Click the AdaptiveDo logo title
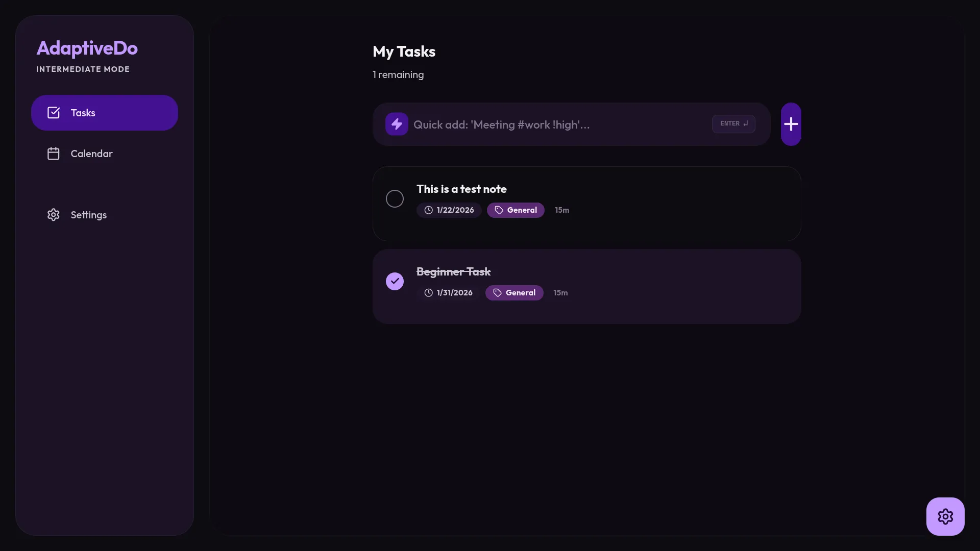980x551 pixels. coord(87,48)
